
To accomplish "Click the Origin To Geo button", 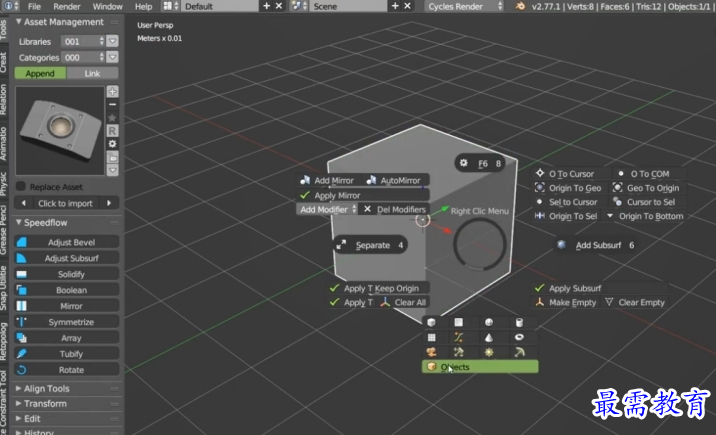I will 569,188.
